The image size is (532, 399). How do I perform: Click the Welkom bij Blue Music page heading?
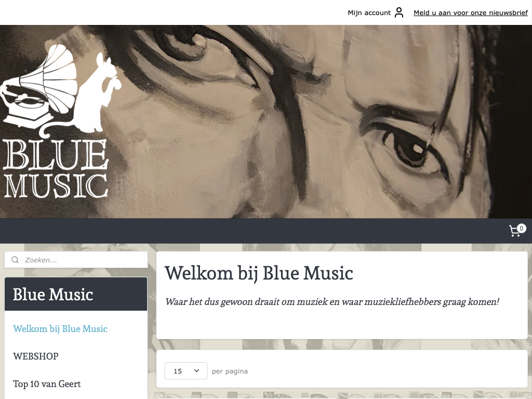tap(259, 273)
